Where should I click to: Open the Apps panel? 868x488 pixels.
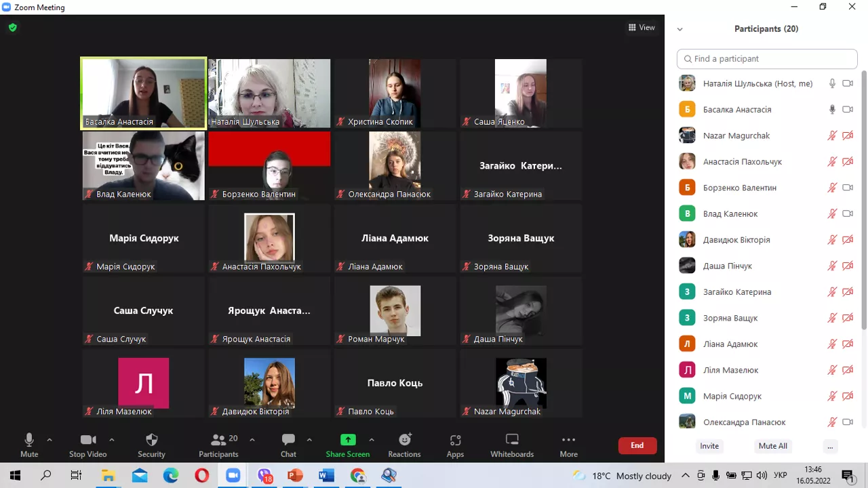(455, 445)
